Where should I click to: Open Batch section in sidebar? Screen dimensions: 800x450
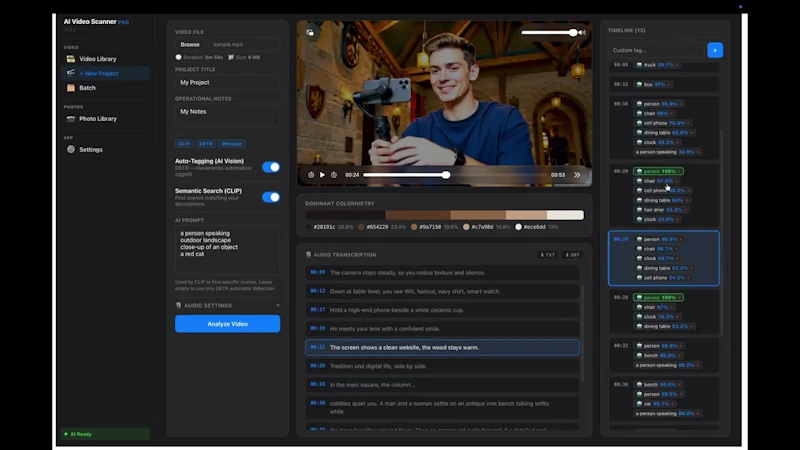click(x=105, y=88)
